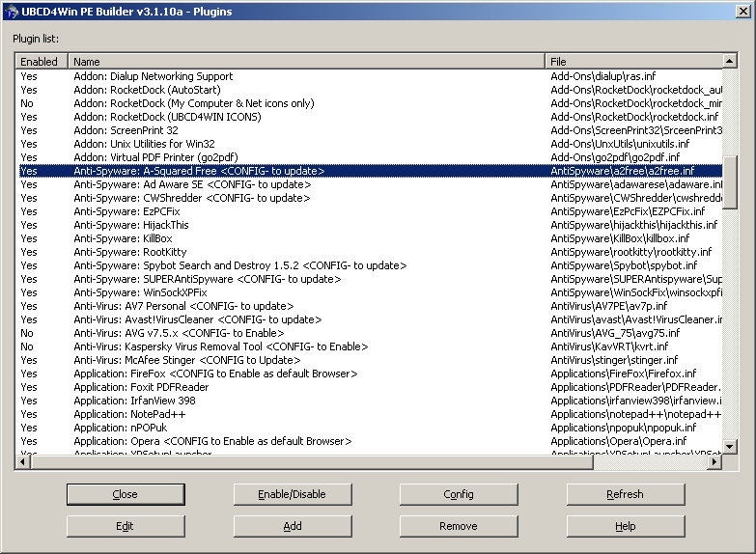Click the vertical scrollbar thumb

click(730, 181)
